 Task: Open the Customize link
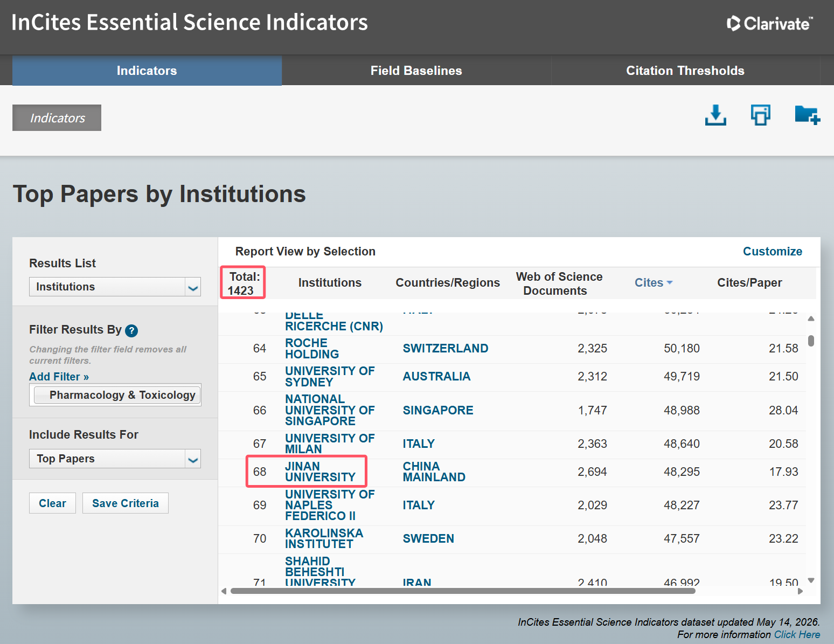(x=773, y=251)
